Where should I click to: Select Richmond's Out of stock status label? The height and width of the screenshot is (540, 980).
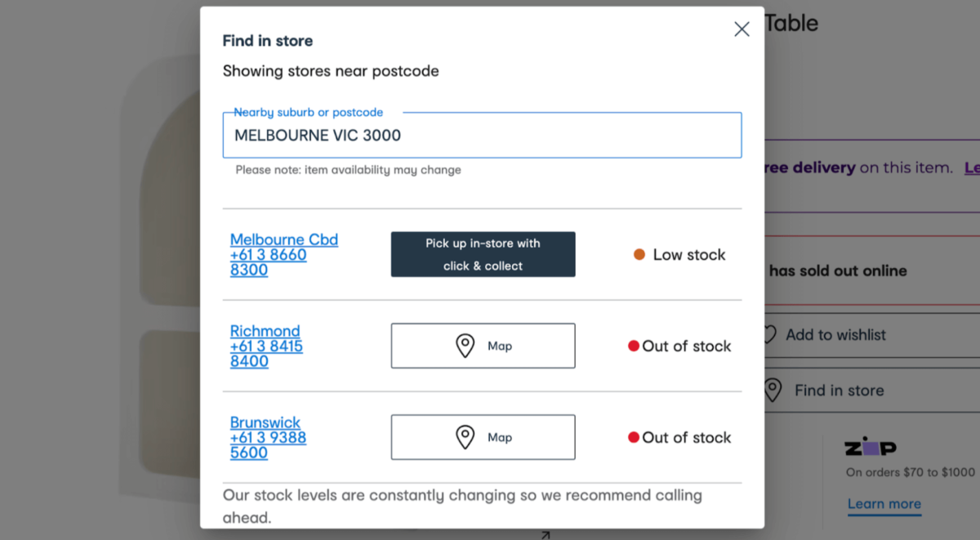tap(686, 346)
